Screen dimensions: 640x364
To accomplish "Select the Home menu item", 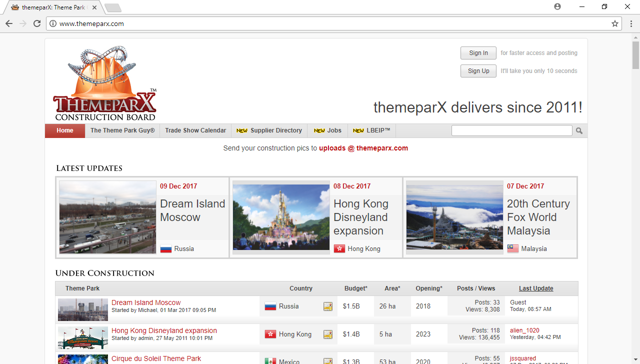I will [x=65, y=130].
